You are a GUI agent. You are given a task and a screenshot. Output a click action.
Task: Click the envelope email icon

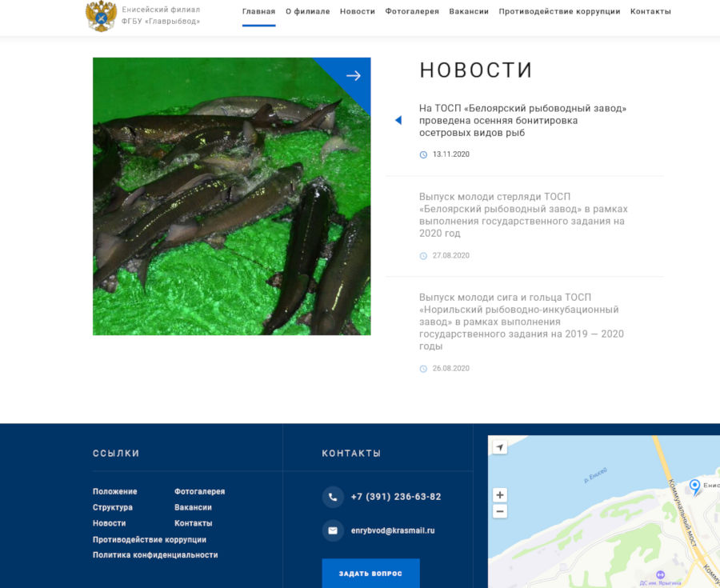click(333, 530)
